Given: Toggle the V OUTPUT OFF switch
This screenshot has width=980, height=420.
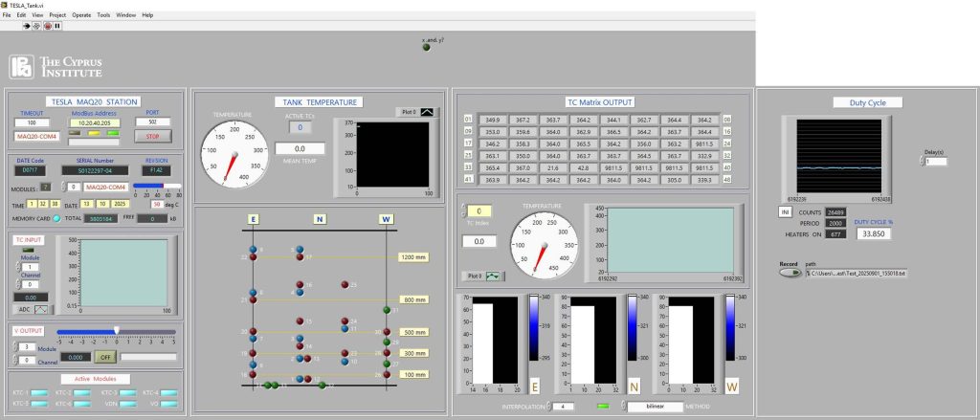Looking at the screenshot, I should coord(103,357).
